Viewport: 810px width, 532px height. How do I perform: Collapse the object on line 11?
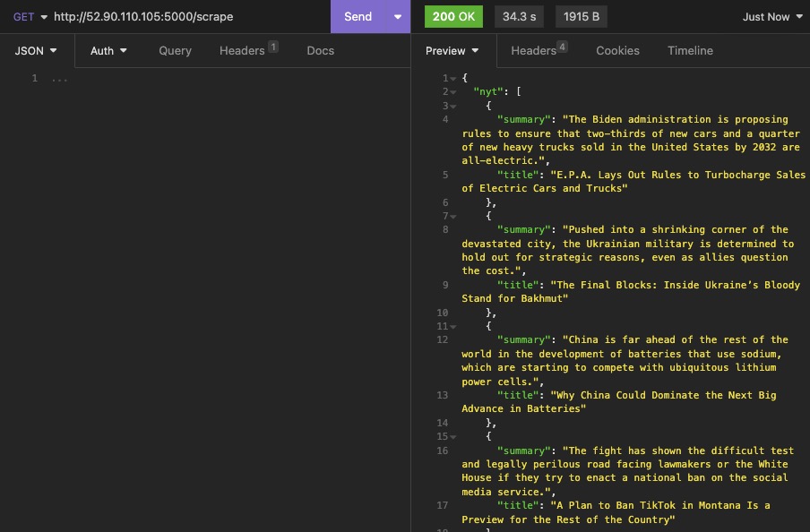(453, 327)
